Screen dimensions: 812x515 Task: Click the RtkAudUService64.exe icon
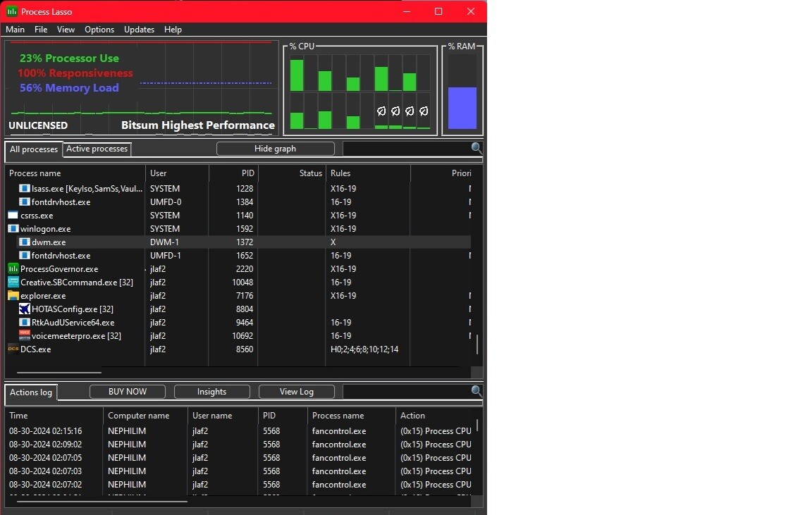point(25,323)
